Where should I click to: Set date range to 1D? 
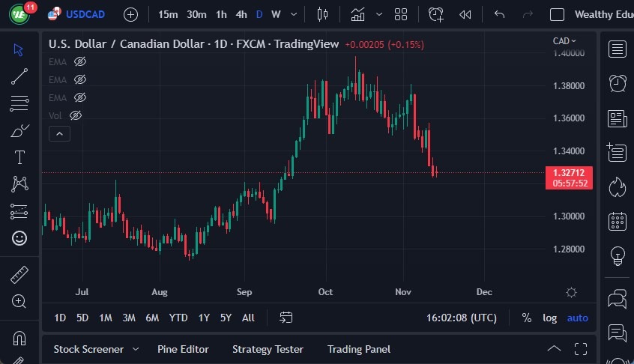[60, 318]
